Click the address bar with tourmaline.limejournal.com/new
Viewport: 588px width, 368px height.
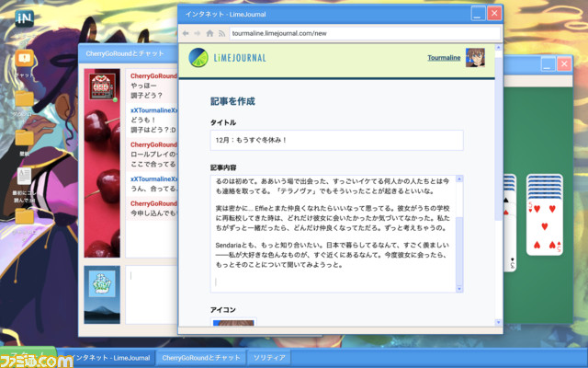pyautogui.click(x=363, y=33)
